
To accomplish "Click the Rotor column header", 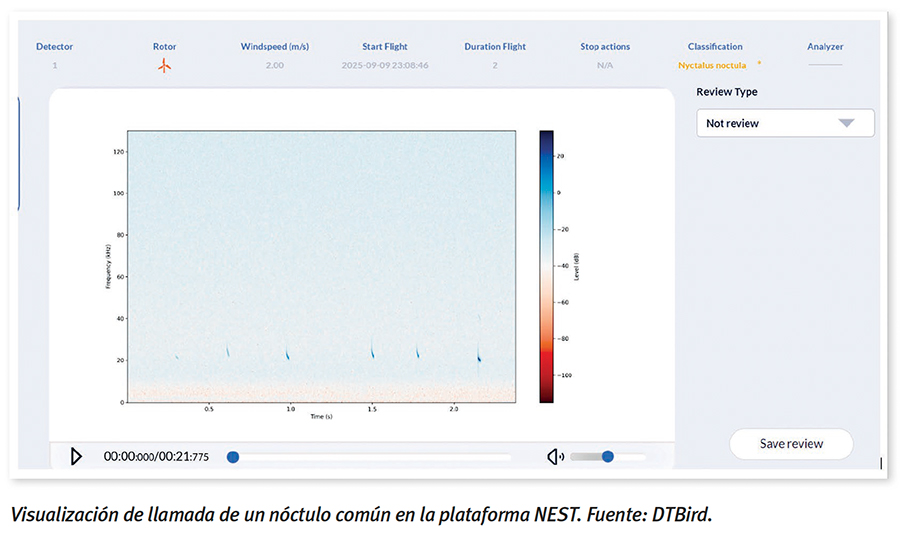I will (x=164, y=46).
